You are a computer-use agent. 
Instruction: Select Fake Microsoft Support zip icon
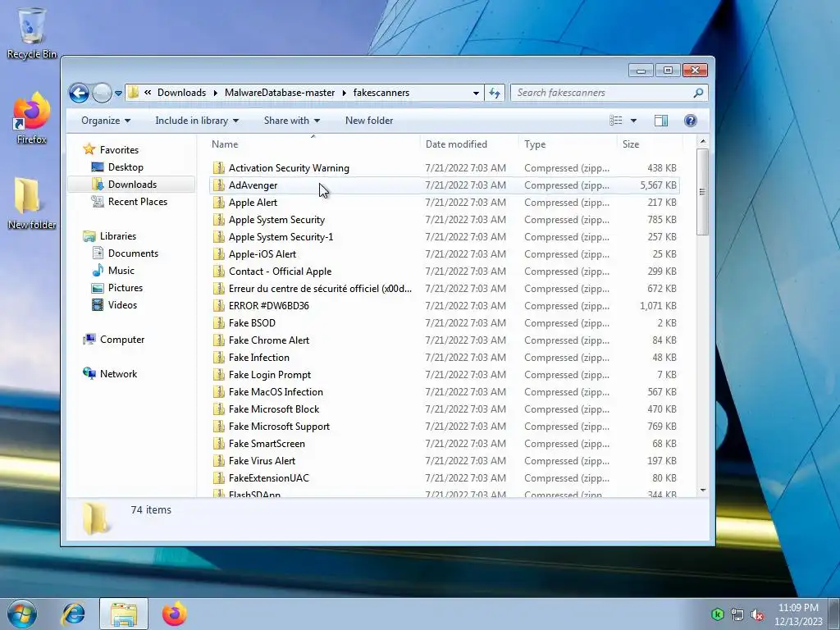[218, 427]
